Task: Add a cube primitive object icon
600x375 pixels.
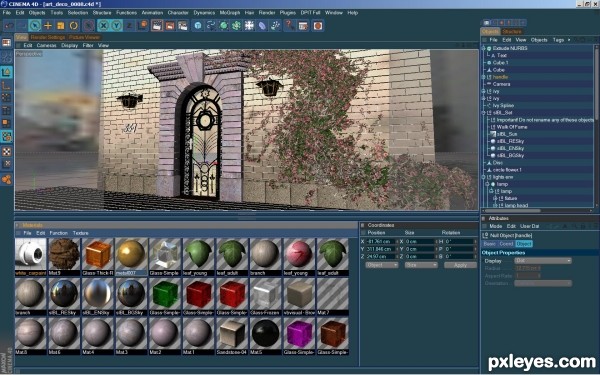Action: (198, 26)
